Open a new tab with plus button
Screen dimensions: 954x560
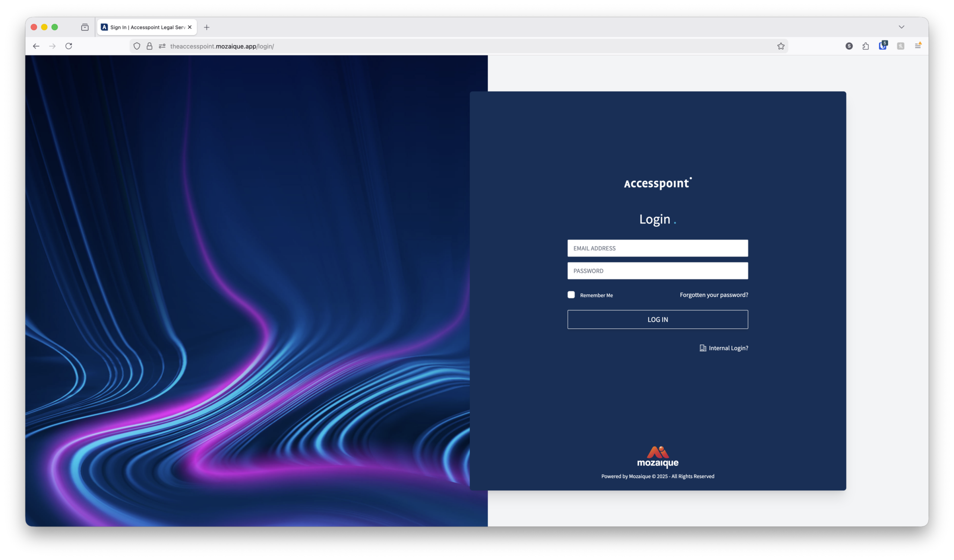pyautogui.click(x=207, y=27)
